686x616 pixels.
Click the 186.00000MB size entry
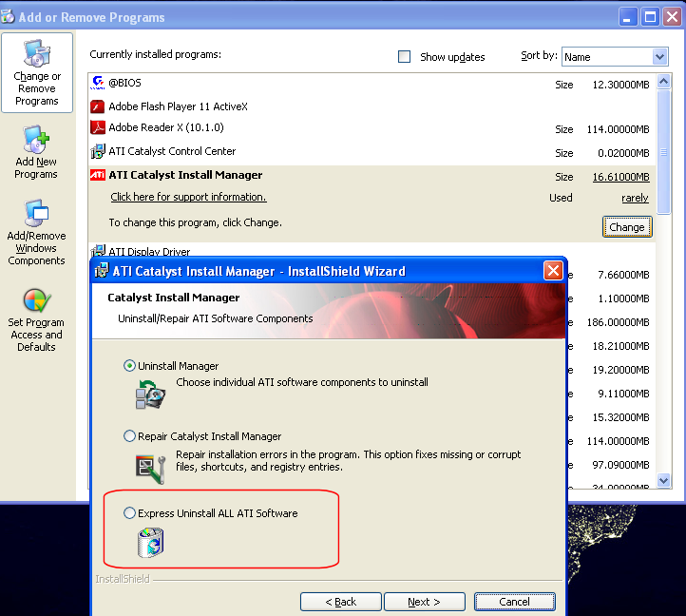coord(618,322)
